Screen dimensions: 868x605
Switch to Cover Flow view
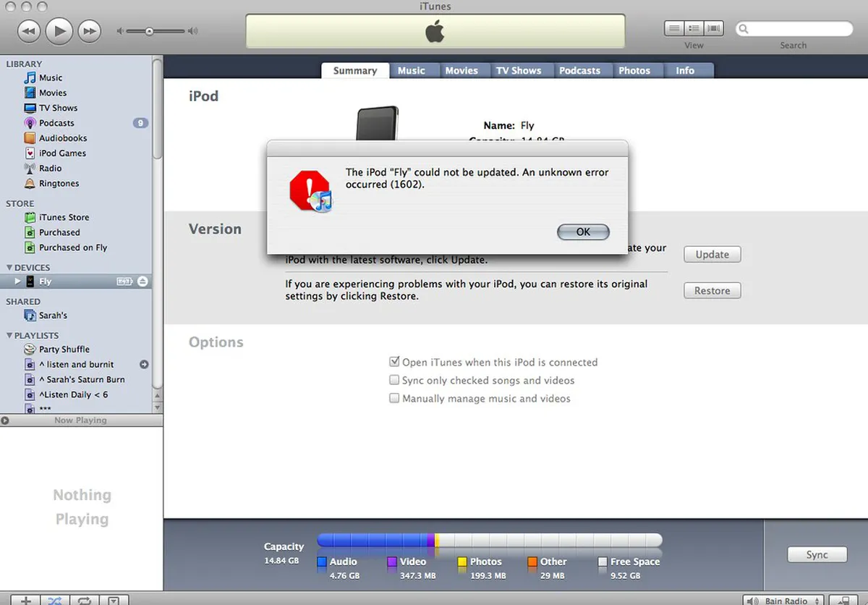(714, 29)
